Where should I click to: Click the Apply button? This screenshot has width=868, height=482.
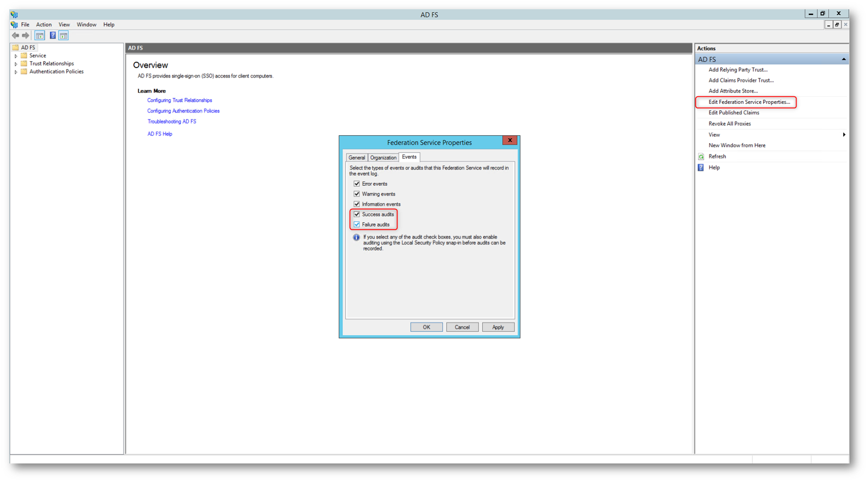coord(498,327)
